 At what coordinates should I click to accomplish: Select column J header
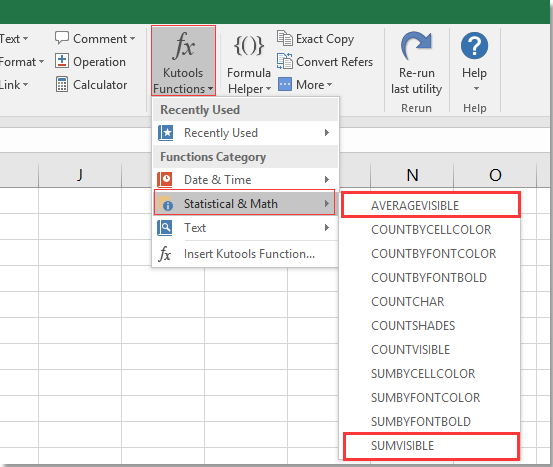tap(80, 175)
